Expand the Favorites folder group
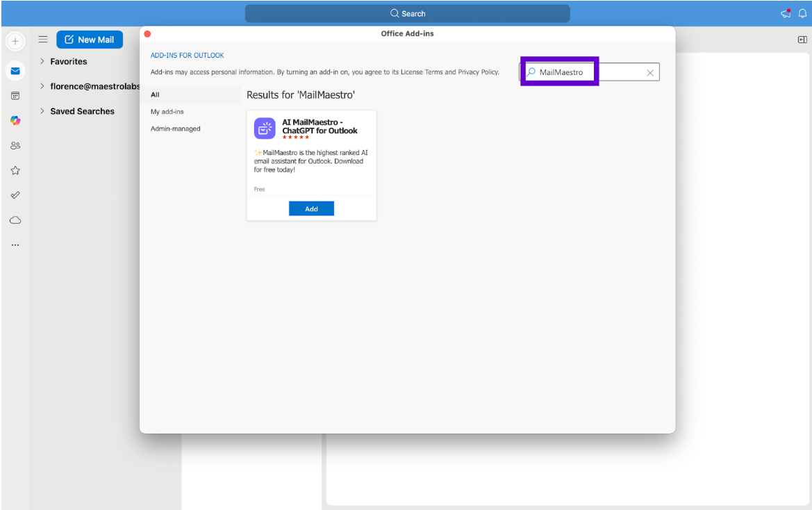The width and height of the screenshot is (812, 510). click(42, 61)
